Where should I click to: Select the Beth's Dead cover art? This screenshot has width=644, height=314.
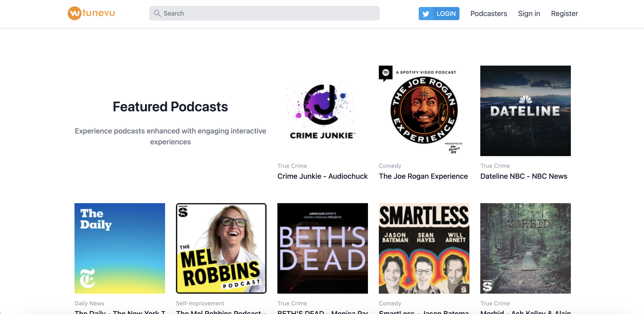(322, 248)
